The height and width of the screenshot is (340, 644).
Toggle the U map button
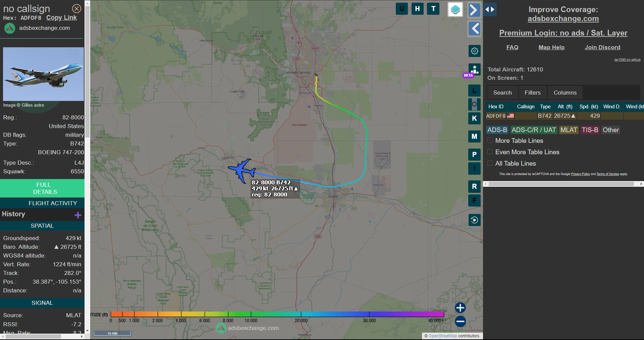pos(402,9)
